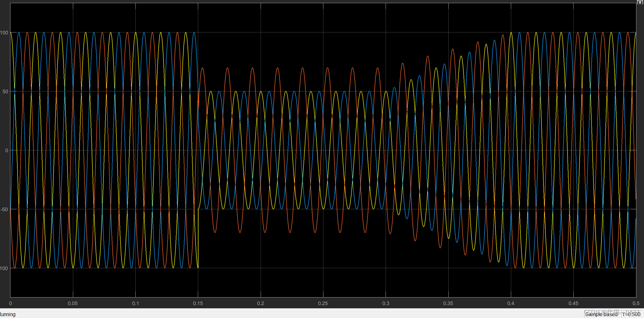644x318 pixels.
Task: Click the 0 origin label on x-axis
Action: click(10, 303)
